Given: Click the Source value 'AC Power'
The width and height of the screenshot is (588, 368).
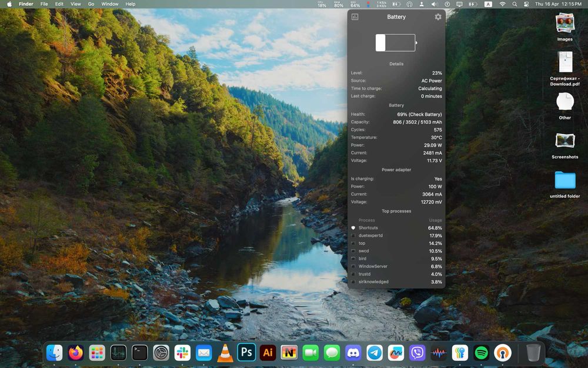Looking at the screenshot, I should pyautogui.click(x=432, y=81).
